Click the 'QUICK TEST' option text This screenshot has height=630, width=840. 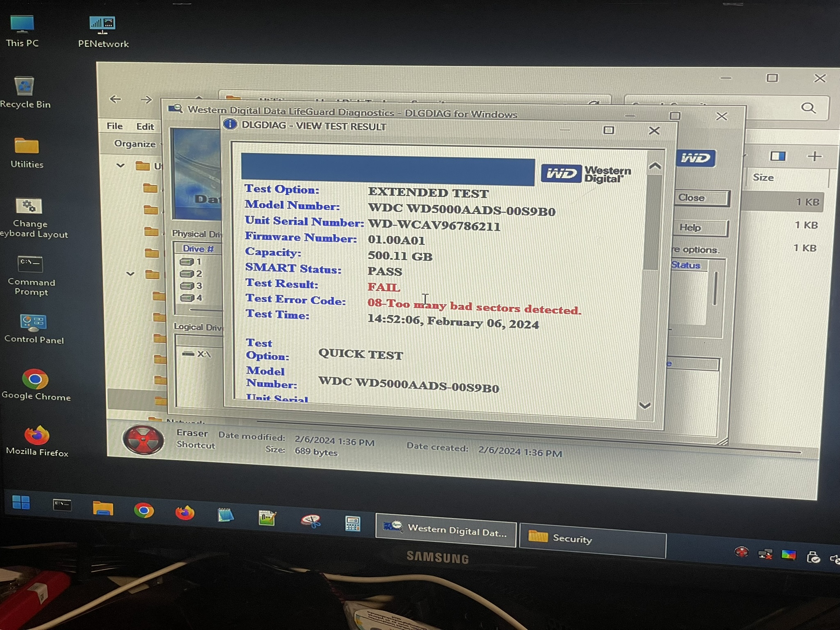(x=361, y=354)
